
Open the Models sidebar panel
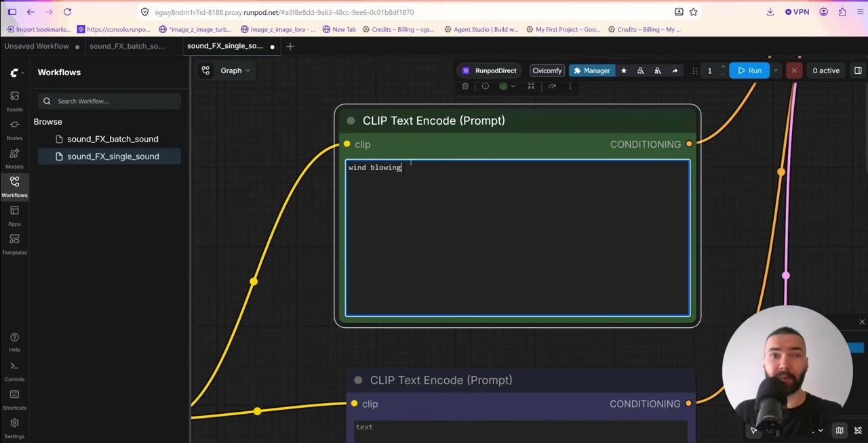14,157
